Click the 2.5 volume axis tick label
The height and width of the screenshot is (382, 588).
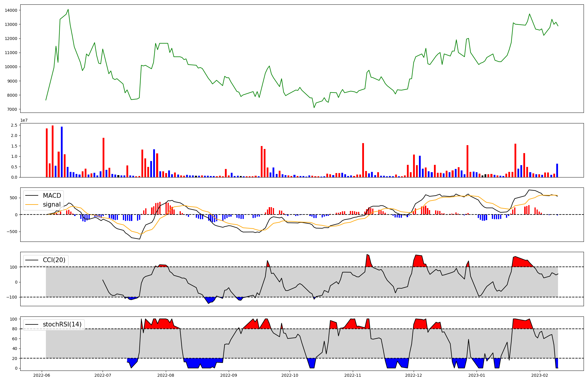pyautogui.click(x=14, y=125)
